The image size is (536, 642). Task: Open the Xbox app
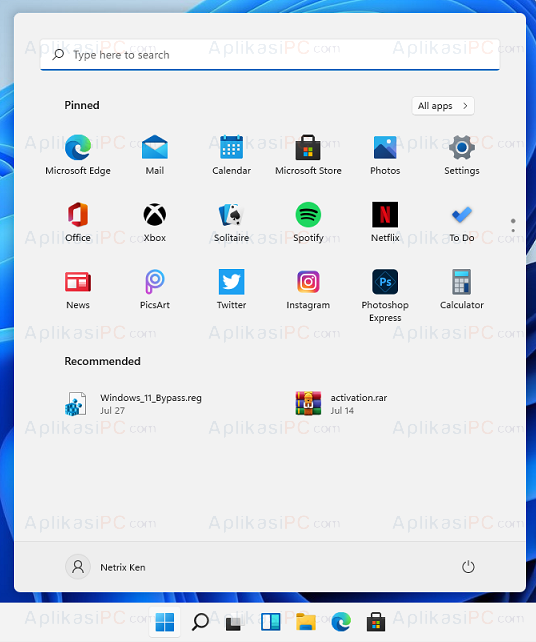pyautogui.click(x=155, y=222)
